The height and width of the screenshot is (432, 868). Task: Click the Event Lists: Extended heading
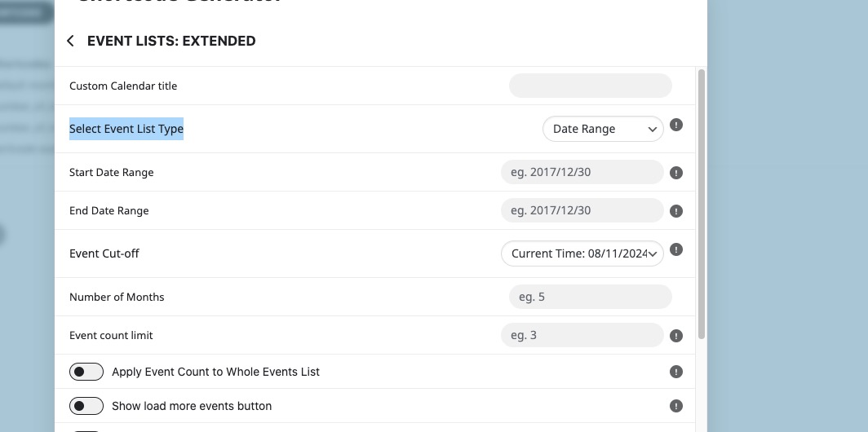coord(171,41)
